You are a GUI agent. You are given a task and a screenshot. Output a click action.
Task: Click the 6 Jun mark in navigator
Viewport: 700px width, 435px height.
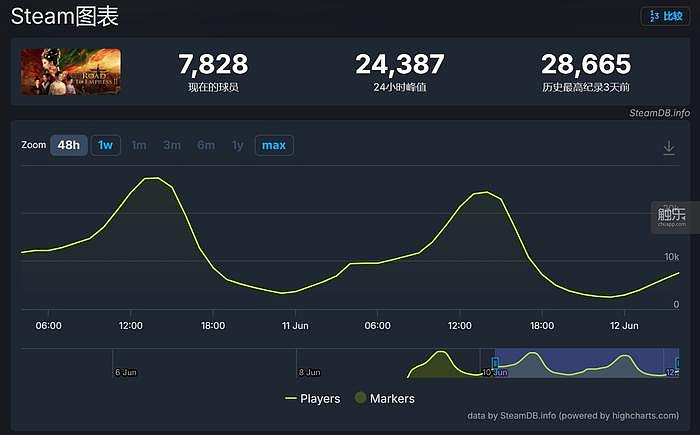click(126, 372)
